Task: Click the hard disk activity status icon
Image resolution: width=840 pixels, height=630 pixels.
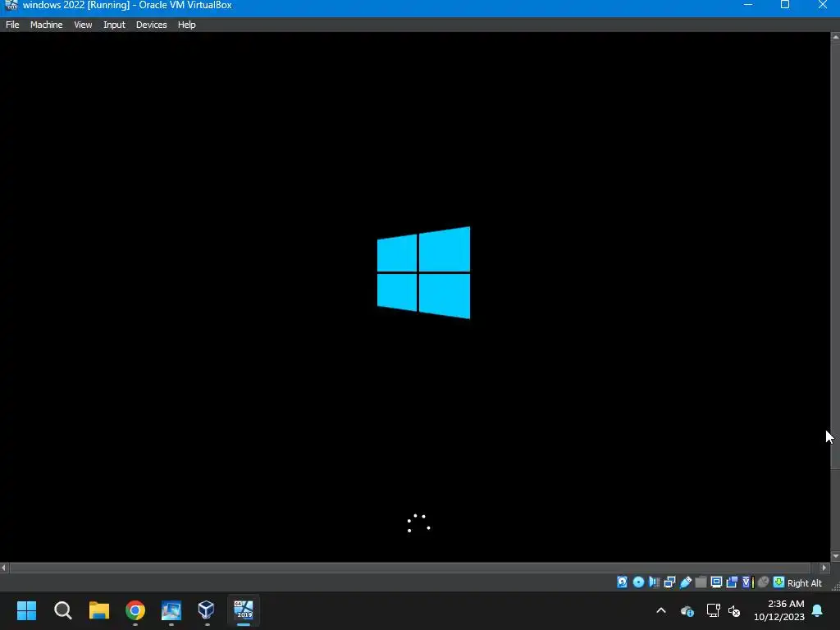Action: tap(622, 582)
